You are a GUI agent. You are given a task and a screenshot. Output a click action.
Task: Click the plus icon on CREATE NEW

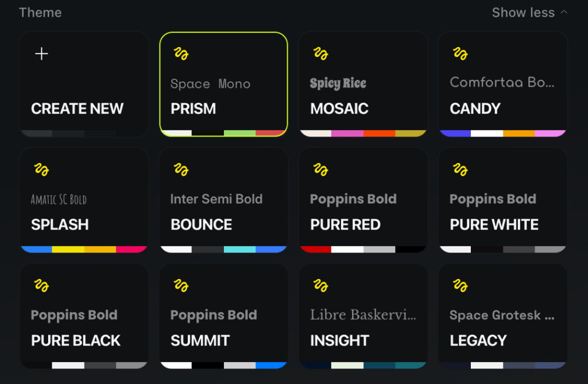pos(41,53)
